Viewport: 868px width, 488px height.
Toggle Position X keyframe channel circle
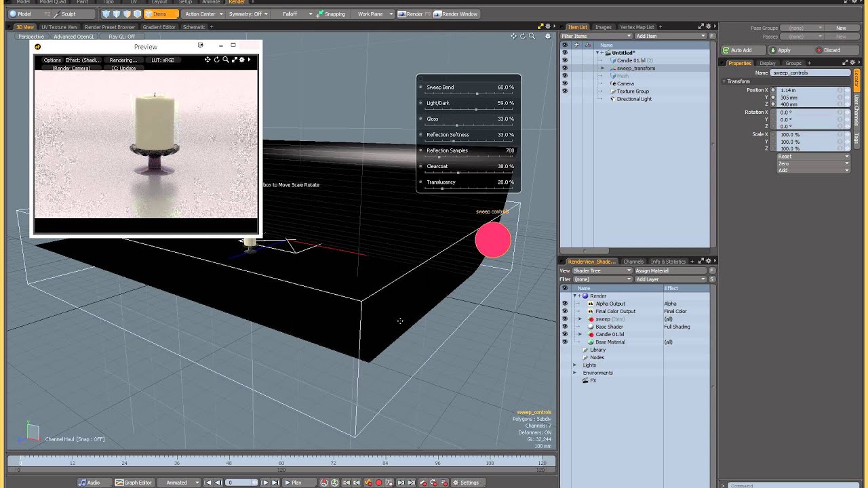(773, 90)
